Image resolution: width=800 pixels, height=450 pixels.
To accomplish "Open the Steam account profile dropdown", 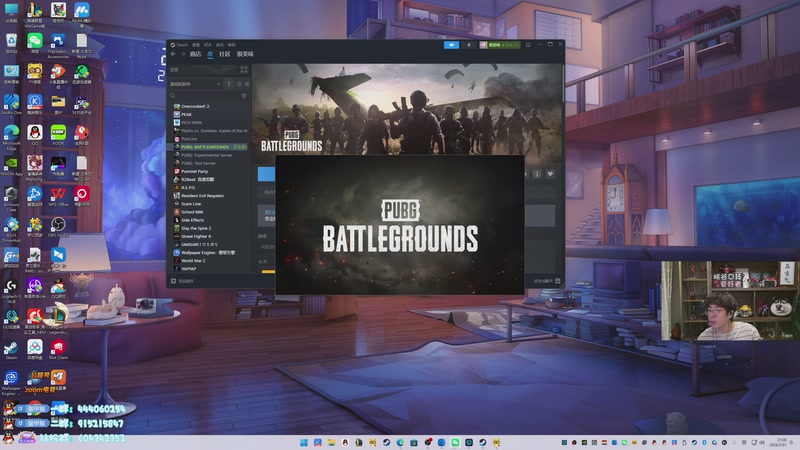I will (x=499, y=45).
